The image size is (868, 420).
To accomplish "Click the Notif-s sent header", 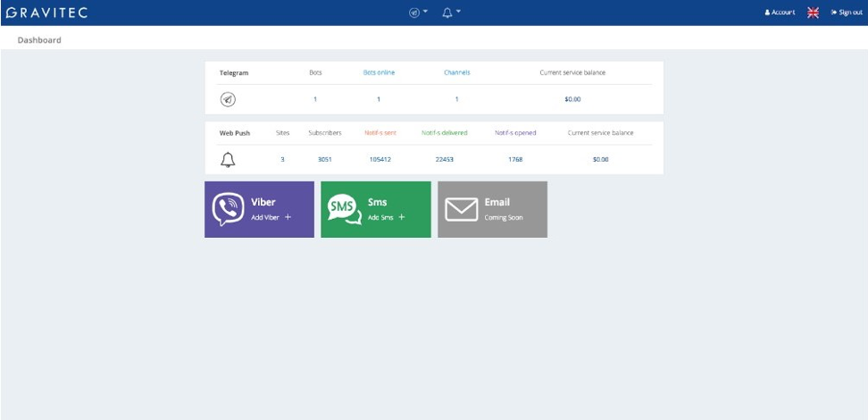I will [380, 133].
